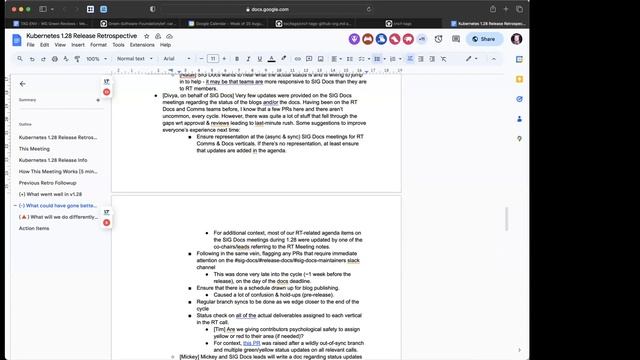Viewport: 640px width, 360px height.
Task: Open the File menu
Action: (x=31, y=45)
